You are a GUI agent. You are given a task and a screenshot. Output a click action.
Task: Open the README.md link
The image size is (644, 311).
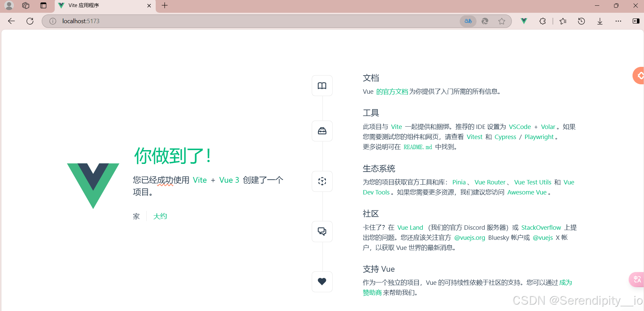(x=418, y=147)
